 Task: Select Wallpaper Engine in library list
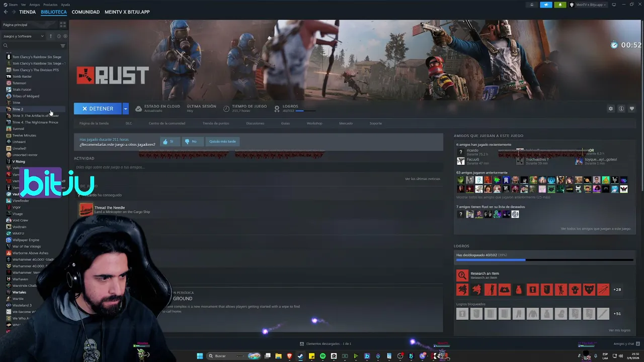[26, 240]
